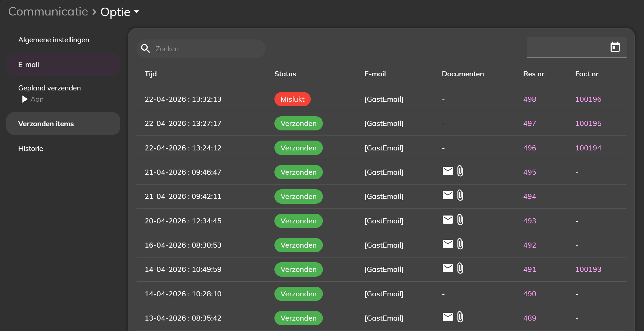Click the search magnifier icon
The image size is (644, 331).
click(x=145, y=48)
